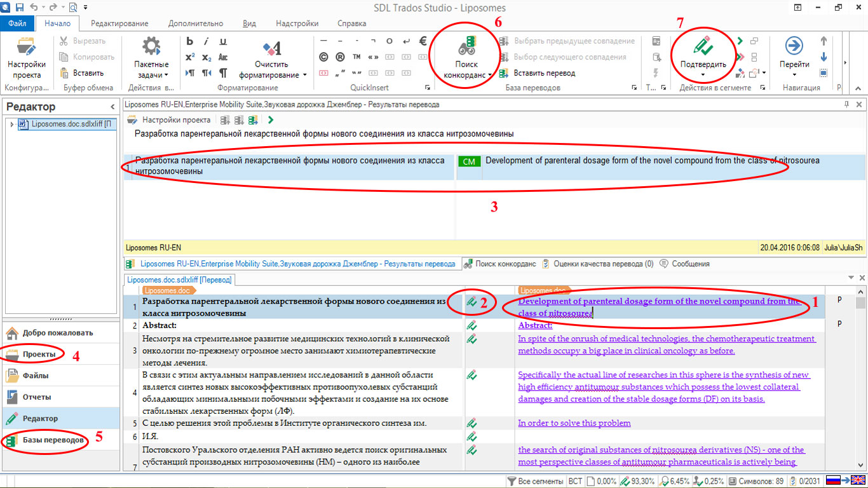The width and height of the screenshot is (868, 488).
Task: Open the Файл menu
Action: coord(18,24)
